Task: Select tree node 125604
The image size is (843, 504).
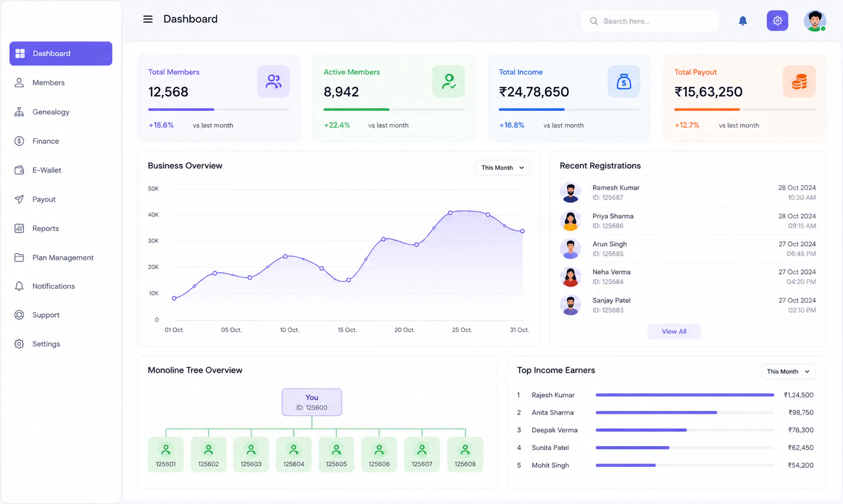Action: pyautogui.click(x=294, y=454)
